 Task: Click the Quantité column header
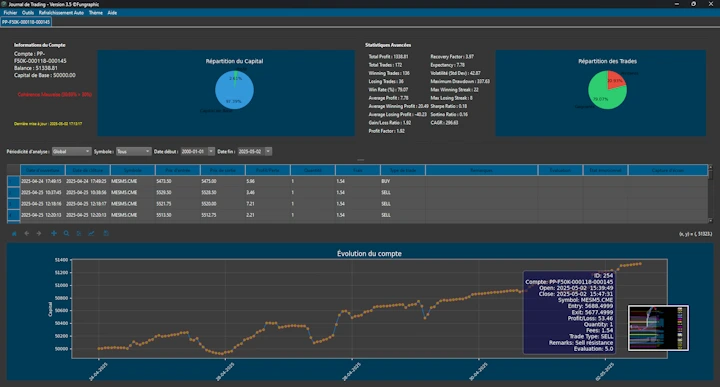313,170
